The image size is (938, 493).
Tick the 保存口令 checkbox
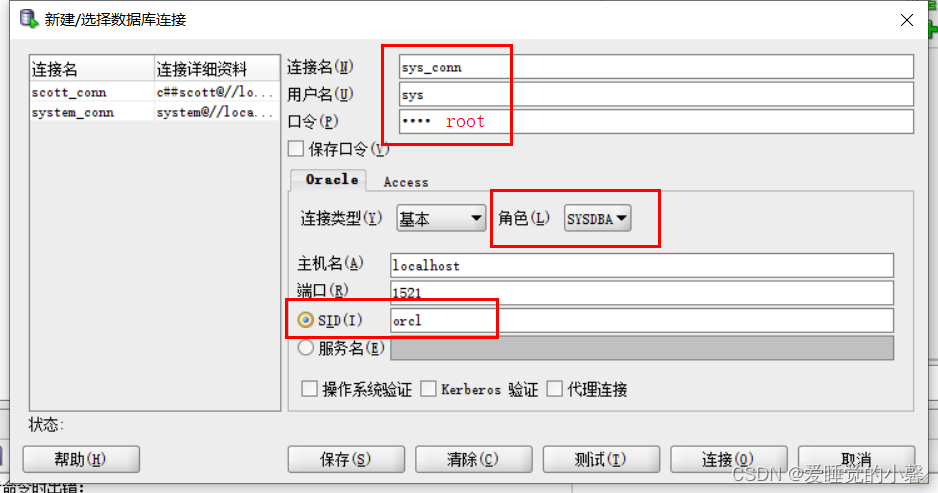coord(296,148)
